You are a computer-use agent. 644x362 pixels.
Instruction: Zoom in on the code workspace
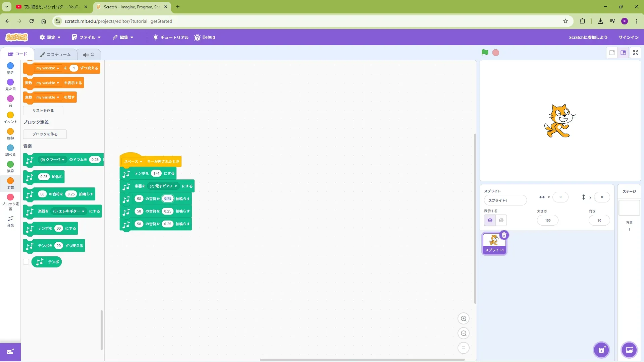(x=464, y=319)
